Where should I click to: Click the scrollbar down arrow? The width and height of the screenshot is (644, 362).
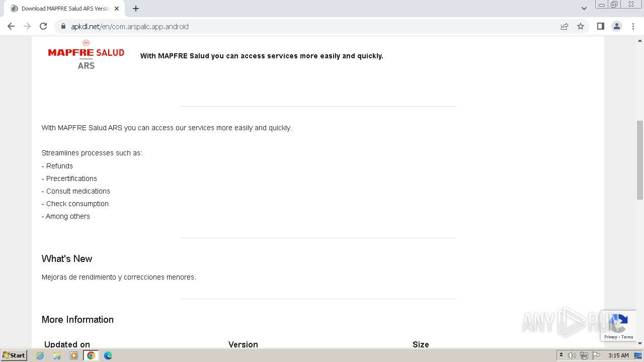tap(640, 343)
